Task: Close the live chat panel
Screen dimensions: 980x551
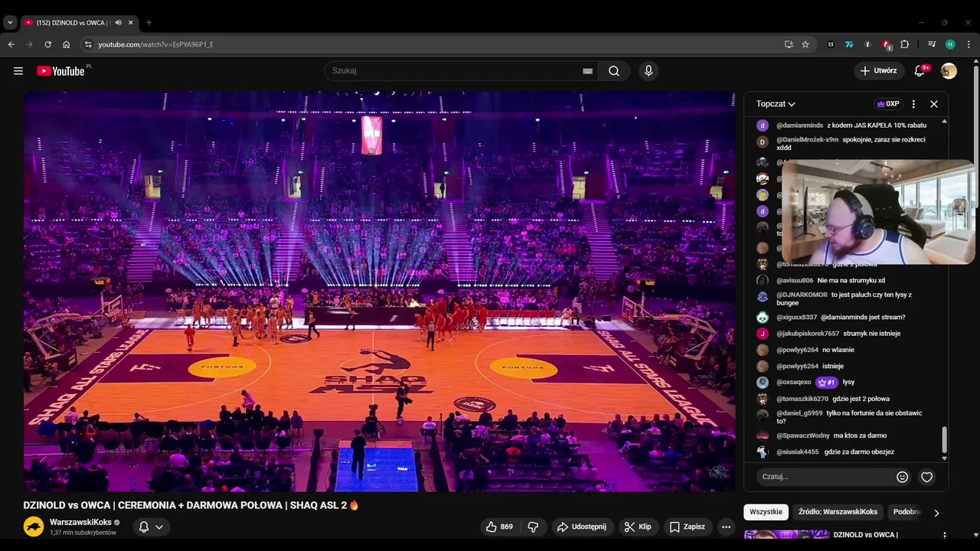Action: click(x=934, y=104)
